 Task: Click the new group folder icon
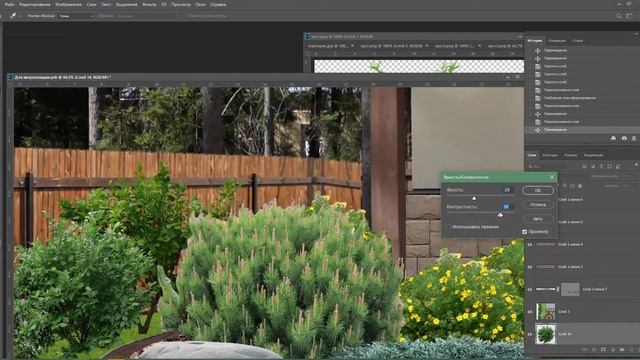coord(622,350)
